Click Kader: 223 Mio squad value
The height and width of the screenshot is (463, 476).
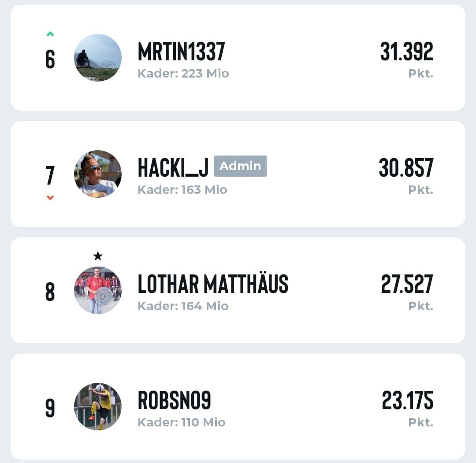click(183, 74)
